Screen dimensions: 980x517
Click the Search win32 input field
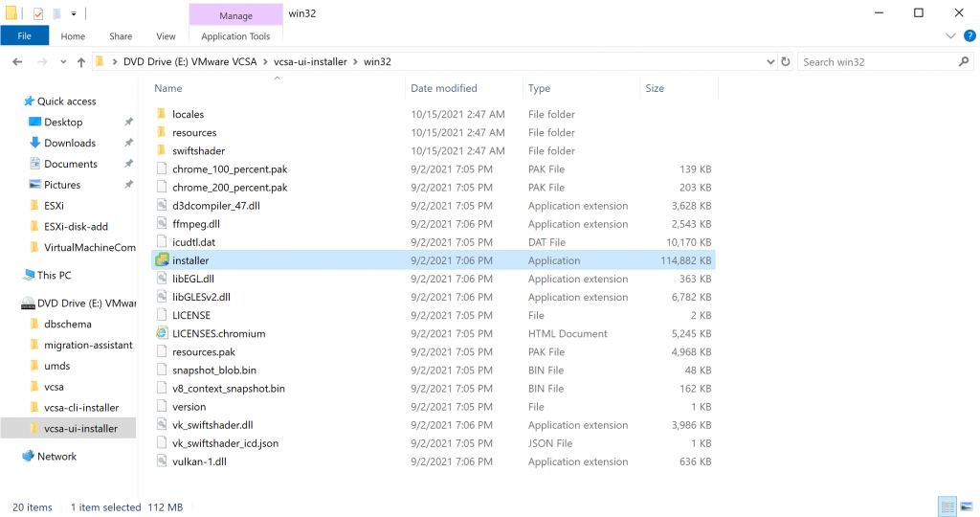coord(878,62)
